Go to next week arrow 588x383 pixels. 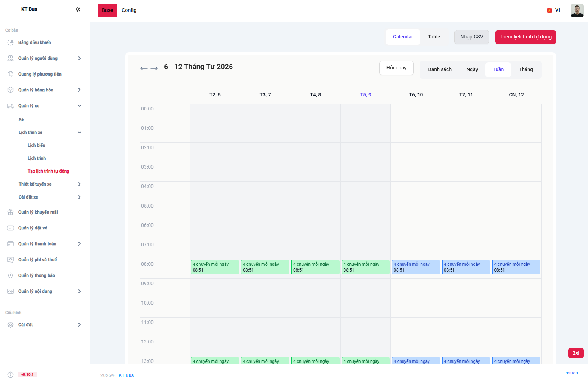point(154,68)
